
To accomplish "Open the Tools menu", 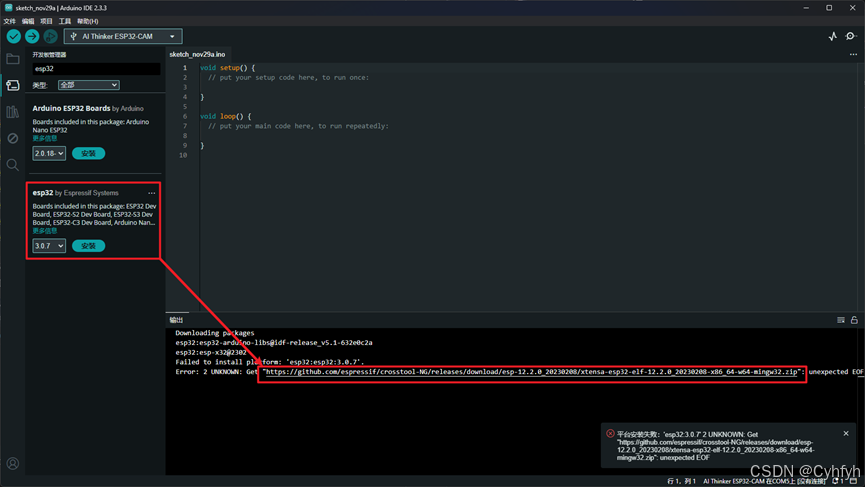I will point(65,21).
